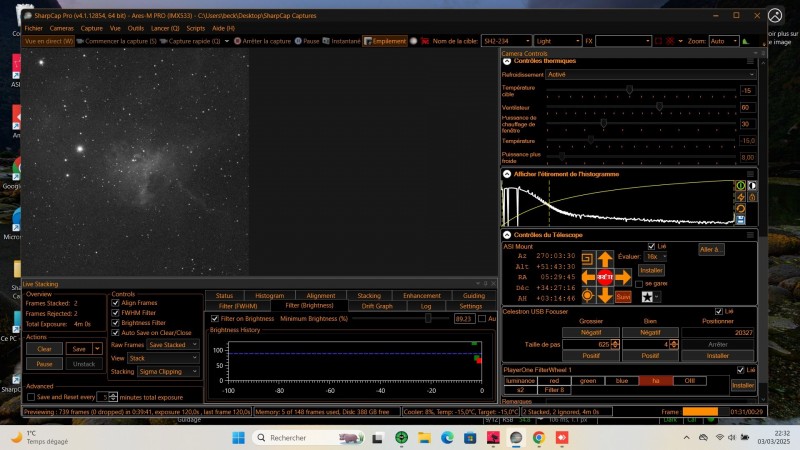Disable the Filter on Brightness checkbox
Screen dimensions: 800x450
[x=213, y=318]
